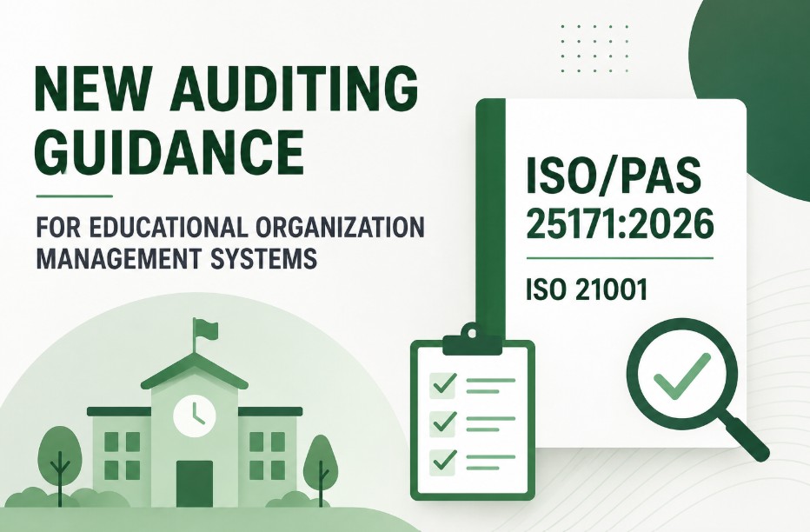This screenshot has width=810, height=532.
Task: Click "FOR EDUCATIONAL ORGANIZATION" subtitle line
Action: 230,226
